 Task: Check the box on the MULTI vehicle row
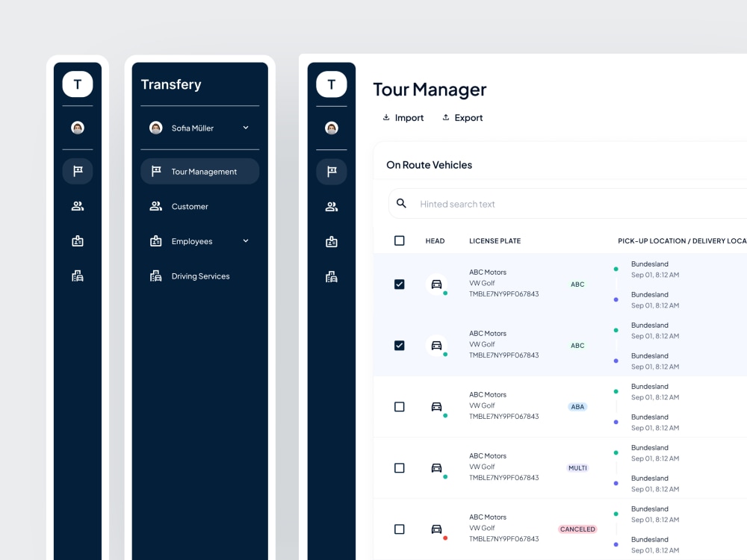click(x=399, y=467)
